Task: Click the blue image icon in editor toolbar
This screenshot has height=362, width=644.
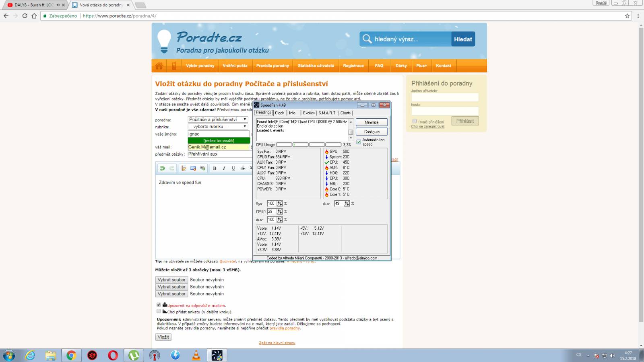Action: [x=193, y=168]
